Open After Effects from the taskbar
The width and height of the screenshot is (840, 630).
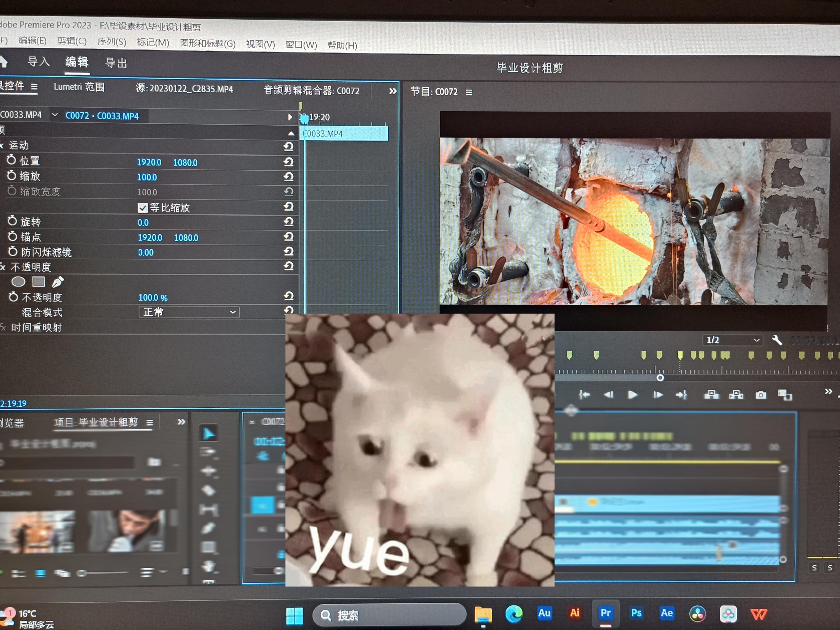667,613
